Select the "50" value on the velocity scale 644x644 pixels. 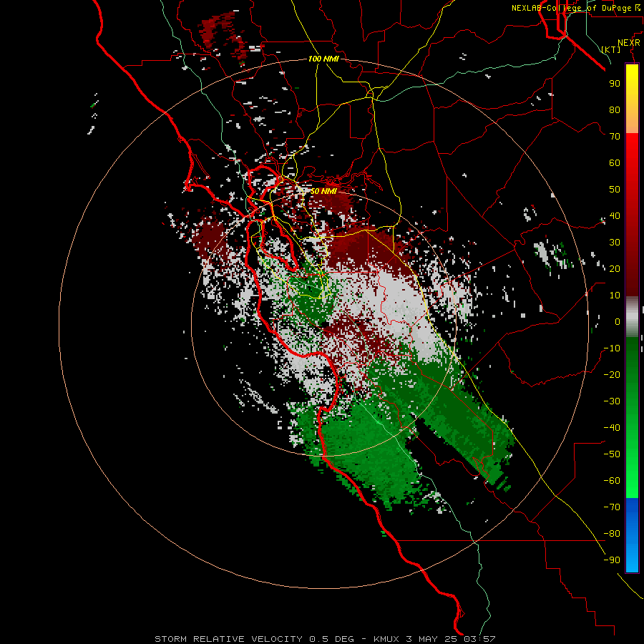pyautogui.click(x=615, y=190)
